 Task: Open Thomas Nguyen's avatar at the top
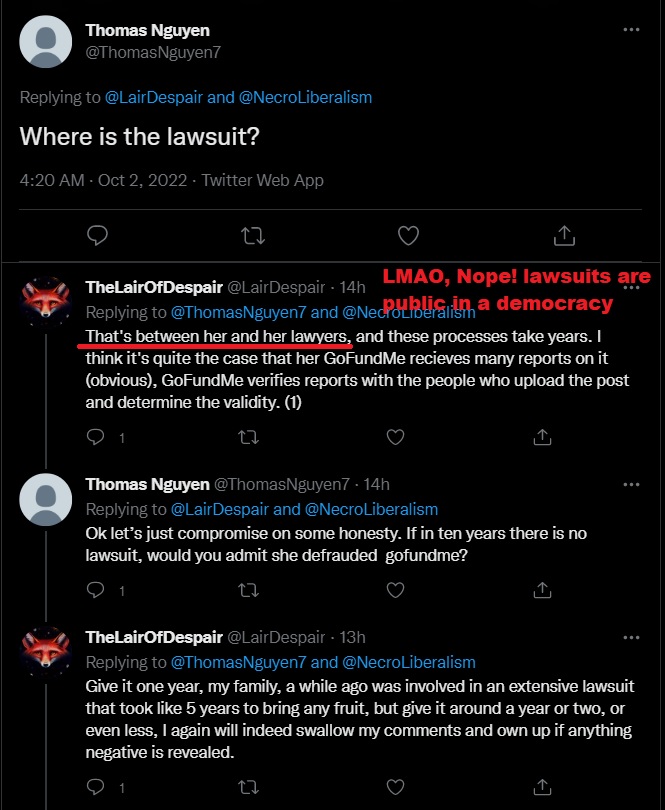pos(46,43)
